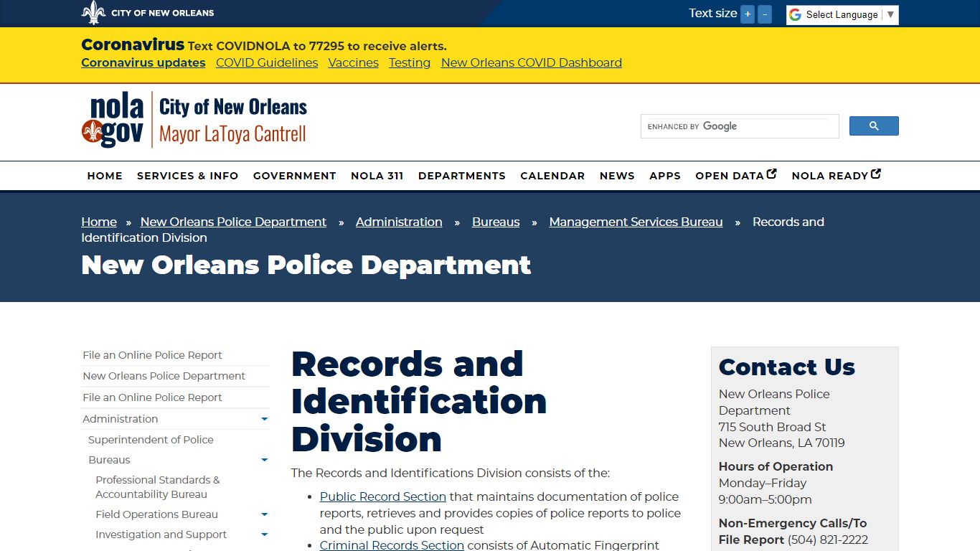Collapse the Administration sidebar arrow
Screen dimensions: 980x551
(264, 419)
